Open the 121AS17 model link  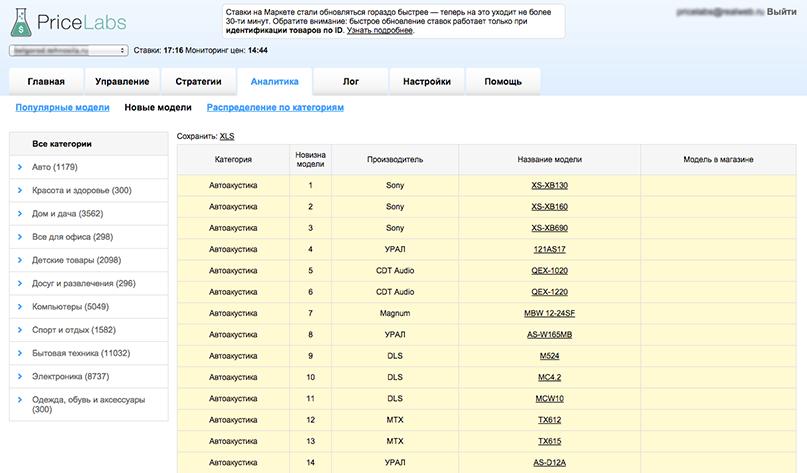[x=550, y=250]
